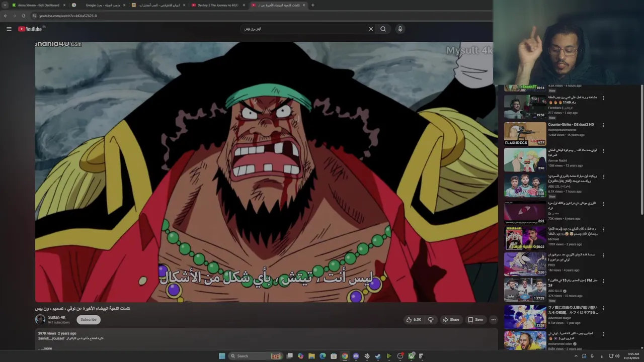Click the main video player to pause
Viewport: 644px width, 362px height.
point(266,172)
